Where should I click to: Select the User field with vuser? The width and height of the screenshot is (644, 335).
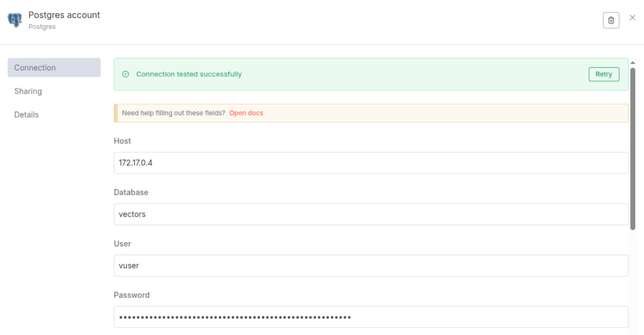tap(371, 265)
